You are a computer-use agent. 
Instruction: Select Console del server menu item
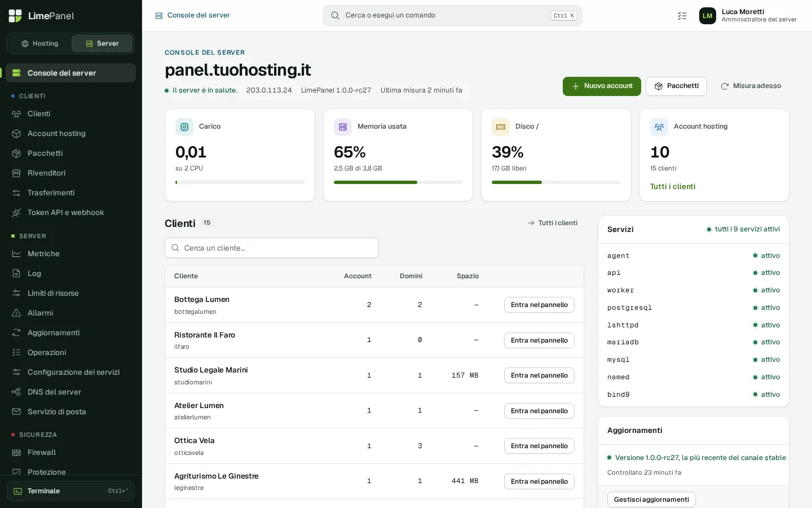[70, 73]
